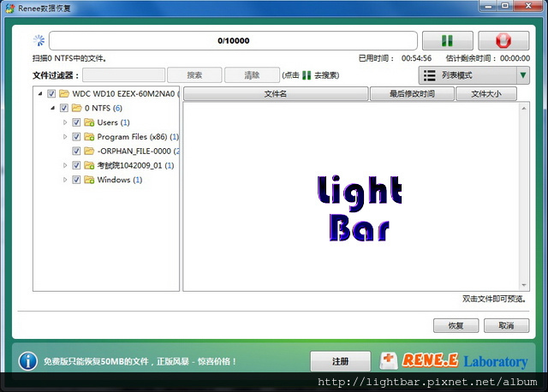Collapse the 0 NTFS tree node
This screenshot has width=548, height=392.
pos(53,108)
